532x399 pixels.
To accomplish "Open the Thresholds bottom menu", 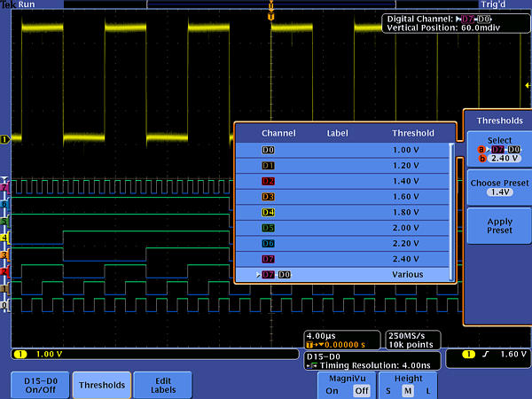I will point(102,385).
